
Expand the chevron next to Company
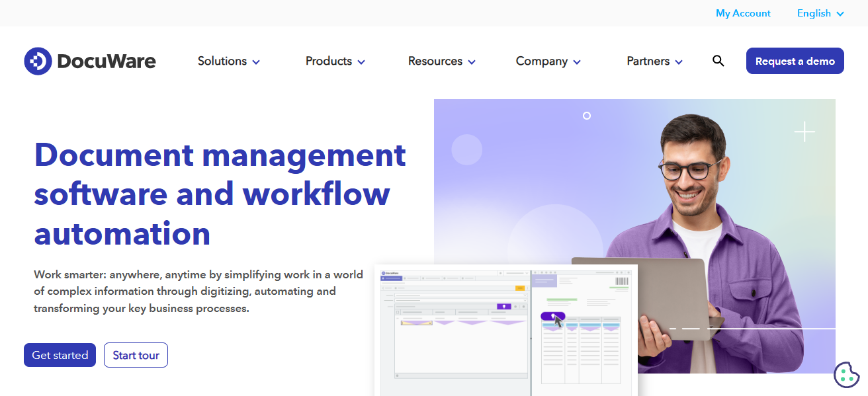577,62
